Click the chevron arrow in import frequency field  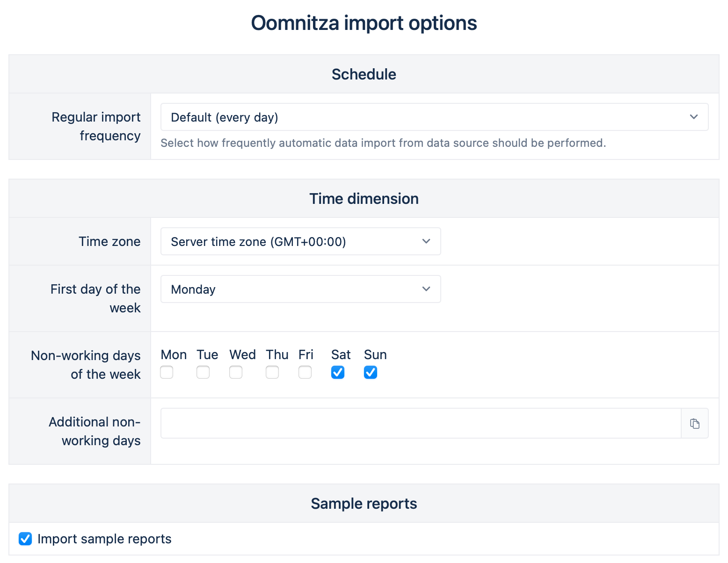(x=694, y=117)
